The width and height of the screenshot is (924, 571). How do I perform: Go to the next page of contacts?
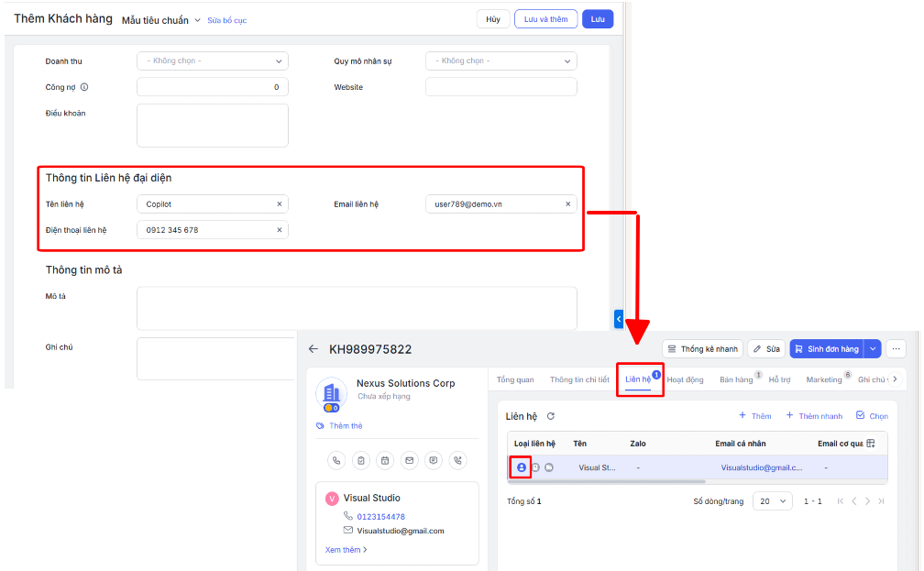coord(867,501)
